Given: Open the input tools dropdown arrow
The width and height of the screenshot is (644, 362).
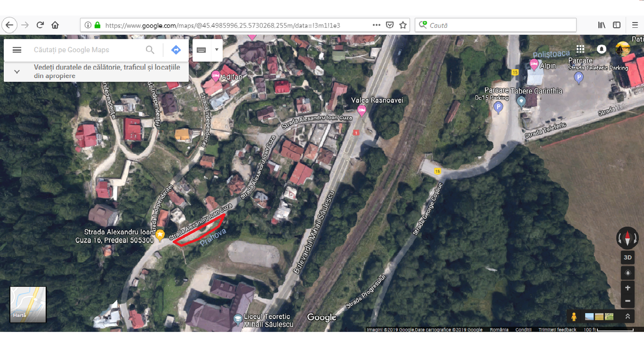Looking at the screenshot, I should click(216, 50).
